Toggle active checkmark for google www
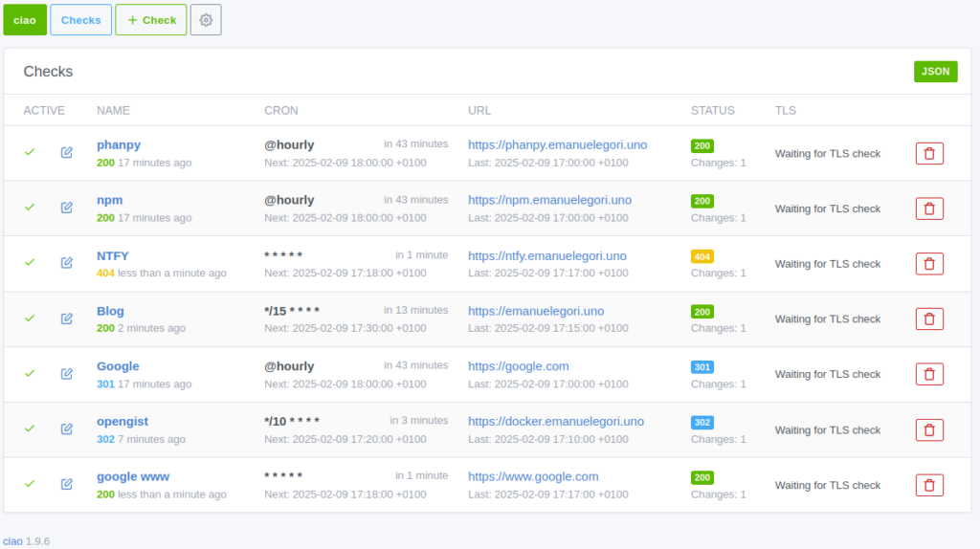The width and height of the screenshot is (980, 549). coord(30,484)
